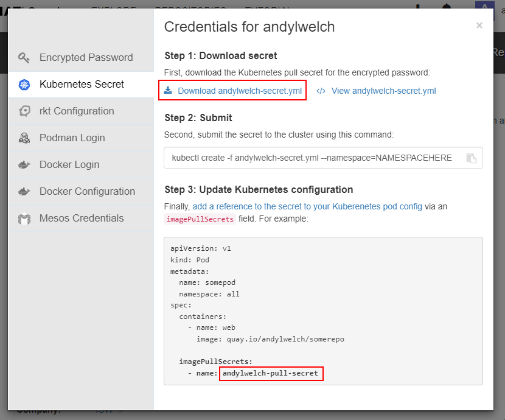The image size is (505, 420).
Task: Open the Docker Configuration tab
Action: tap(87, 192)
